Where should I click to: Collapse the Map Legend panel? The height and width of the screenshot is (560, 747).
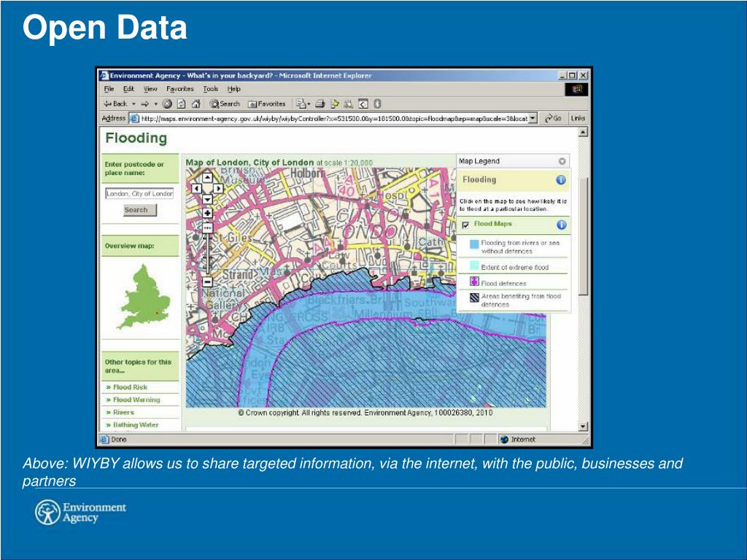click(x=562, y=161)
